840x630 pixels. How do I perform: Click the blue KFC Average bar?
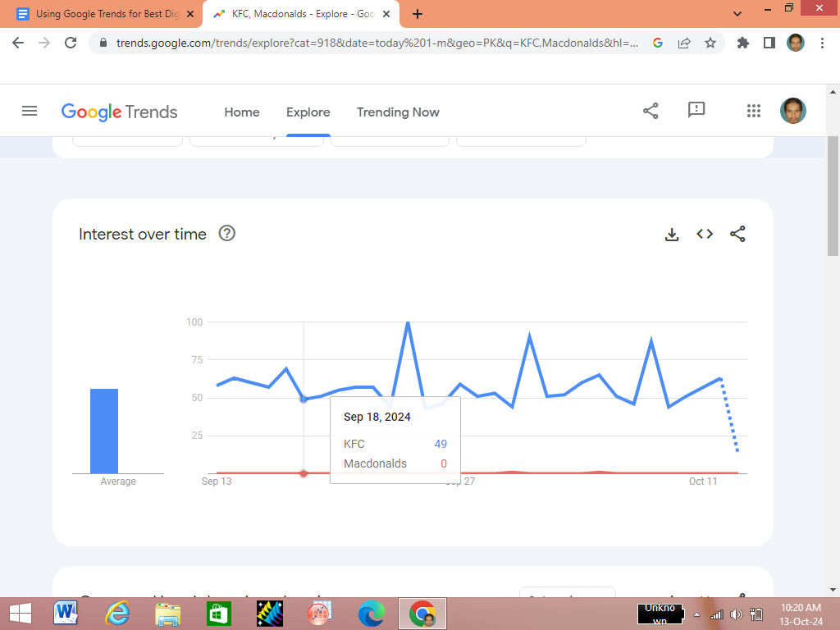[104, 431]
